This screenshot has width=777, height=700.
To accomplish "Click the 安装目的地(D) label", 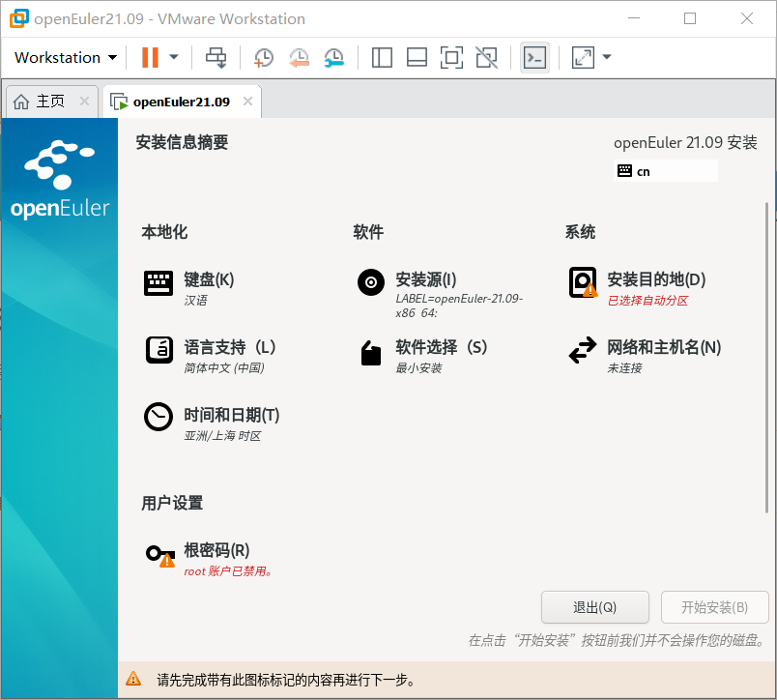I will pos(656,279).
